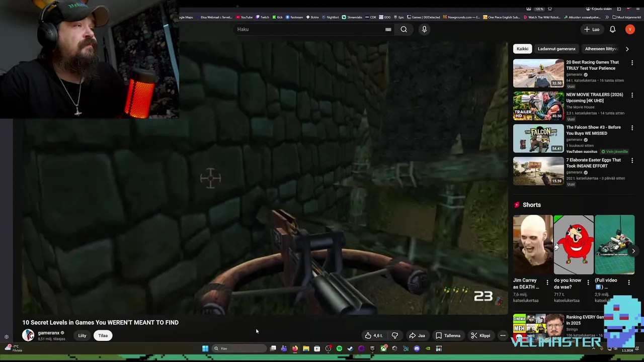644x362 pixels.
Task: Open Nightbot bookmark
Action: point(330,17)
